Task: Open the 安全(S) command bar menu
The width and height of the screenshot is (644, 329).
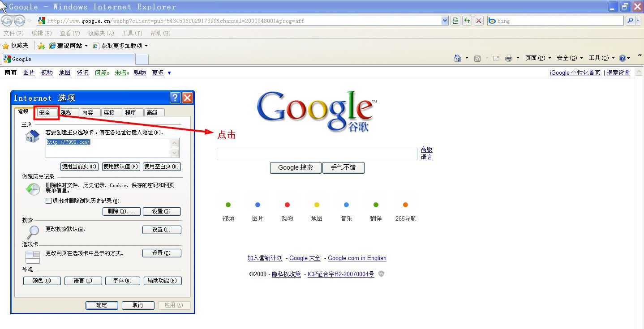Action: pyautogui.click(x=570, y=58)
